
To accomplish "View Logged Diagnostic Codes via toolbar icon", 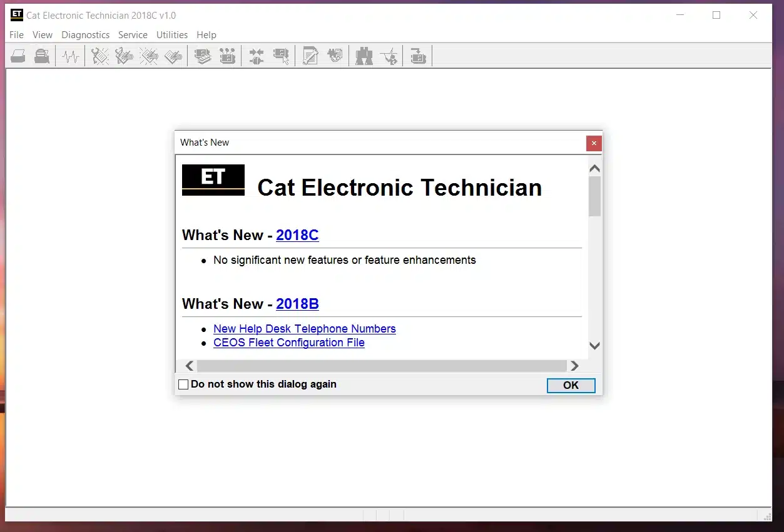I will coord(123,56).
